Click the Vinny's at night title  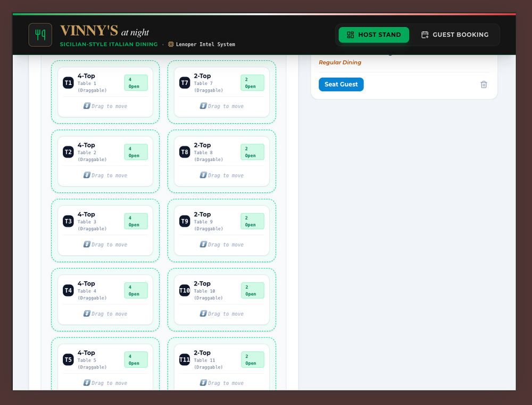tap(104, 31)
